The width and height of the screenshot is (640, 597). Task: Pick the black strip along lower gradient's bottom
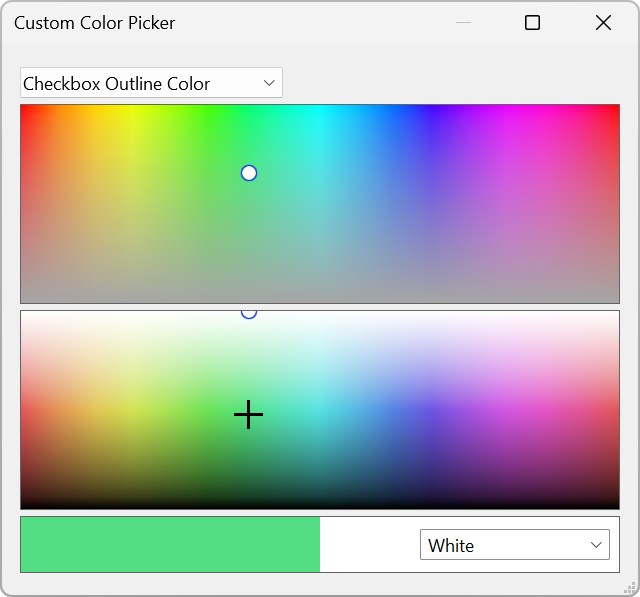320,504
